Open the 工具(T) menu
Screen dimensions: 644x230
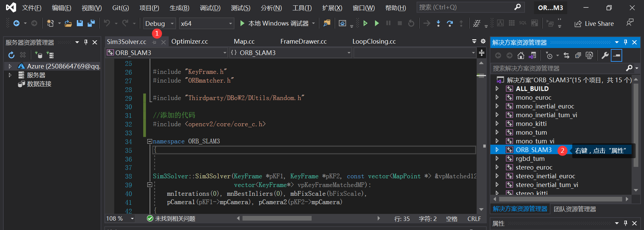point(302,8)
